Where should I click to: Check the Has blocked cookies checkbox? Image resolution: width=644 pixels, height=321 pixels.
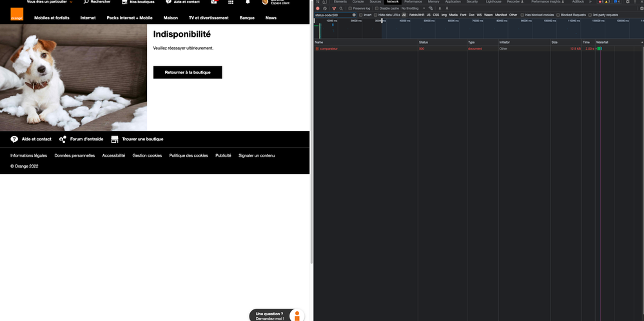click(522, 15)
